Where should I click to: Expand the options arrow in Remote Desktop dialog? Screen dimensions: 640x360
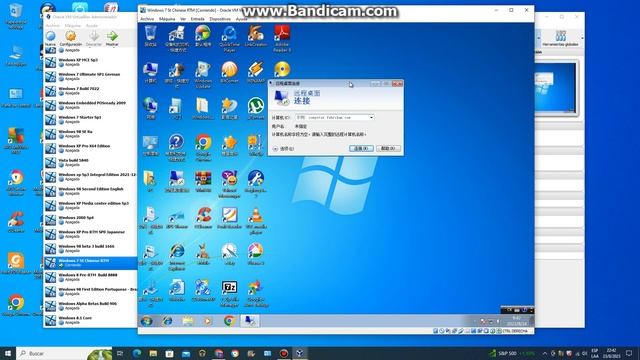[276, 149]
